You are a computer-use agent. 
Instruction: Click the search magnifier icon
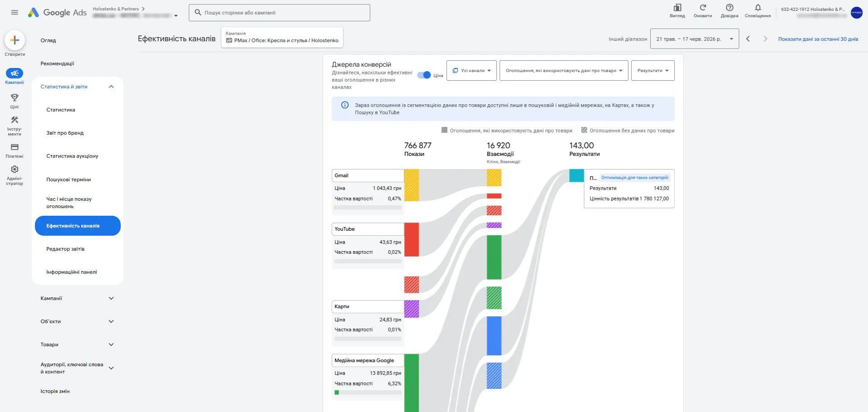click(198, 12)
